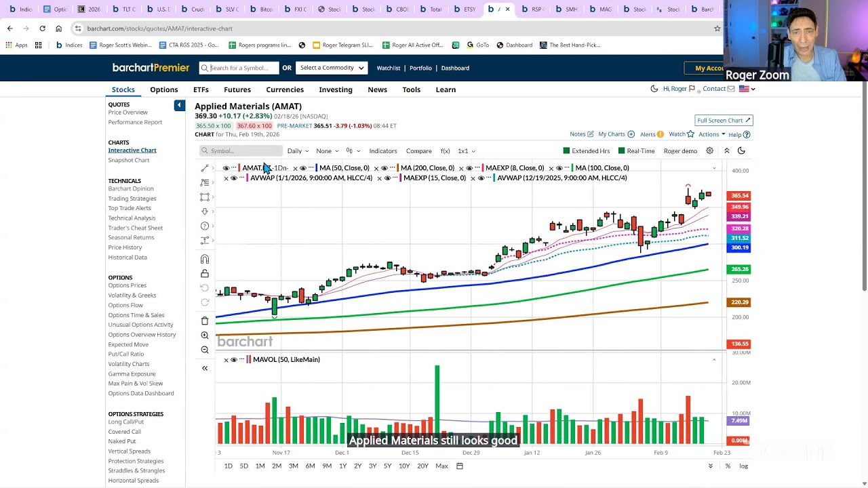Open the Daily period dropdown
The height and width of the screenshot is (488, 868).
point(298,151)
